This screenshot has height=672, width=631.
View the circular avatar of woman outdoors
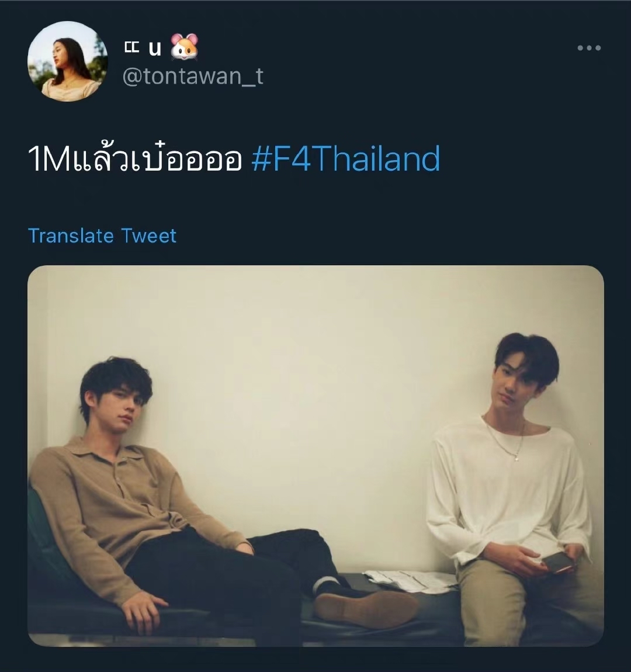(x=67, y=61)
